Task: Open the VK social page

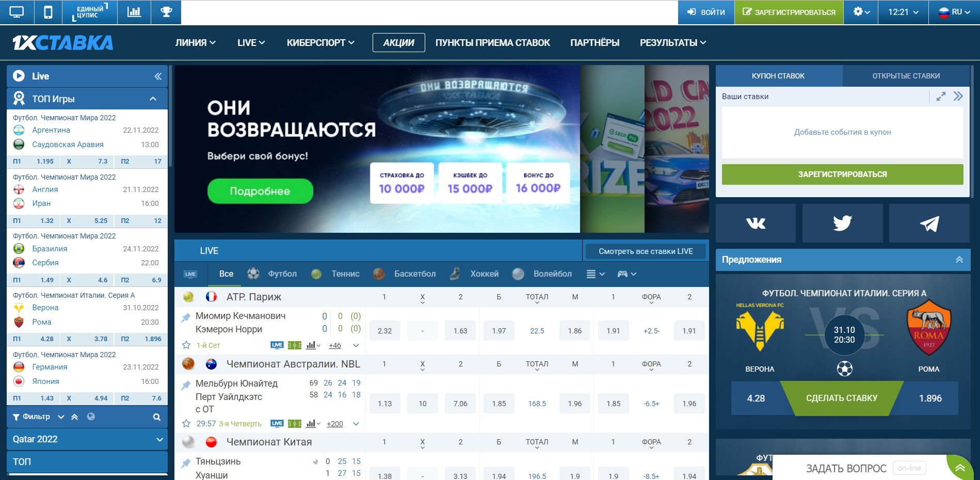Action: point(756,223)
